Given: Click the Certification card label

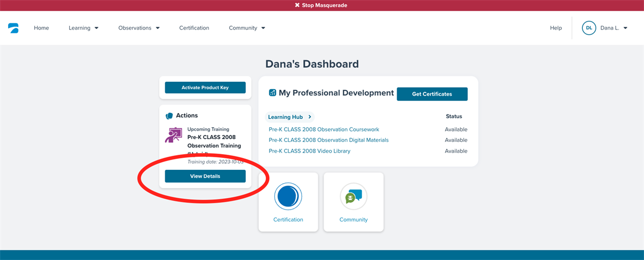Looking at the screenshot, I should 288,220.
